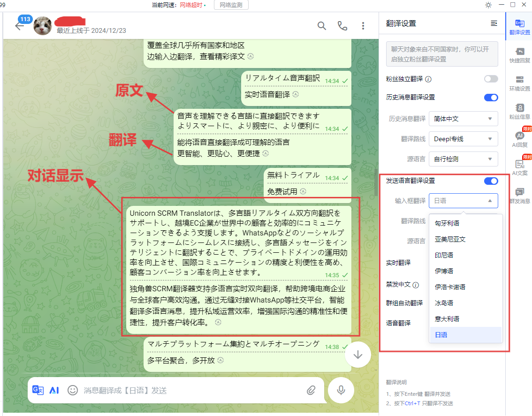Click the マルチプラットフォーム集約 message bubble

(248, 354)
